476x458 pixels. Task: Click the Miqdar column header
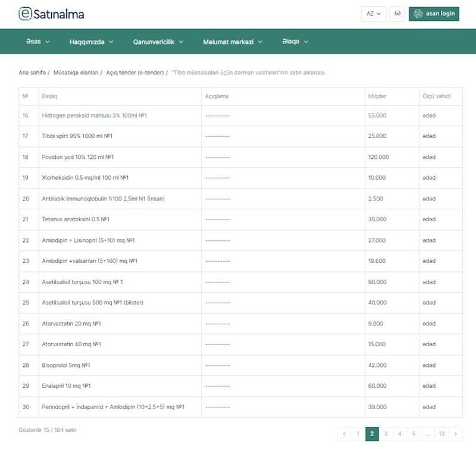[x=377, y=96]
